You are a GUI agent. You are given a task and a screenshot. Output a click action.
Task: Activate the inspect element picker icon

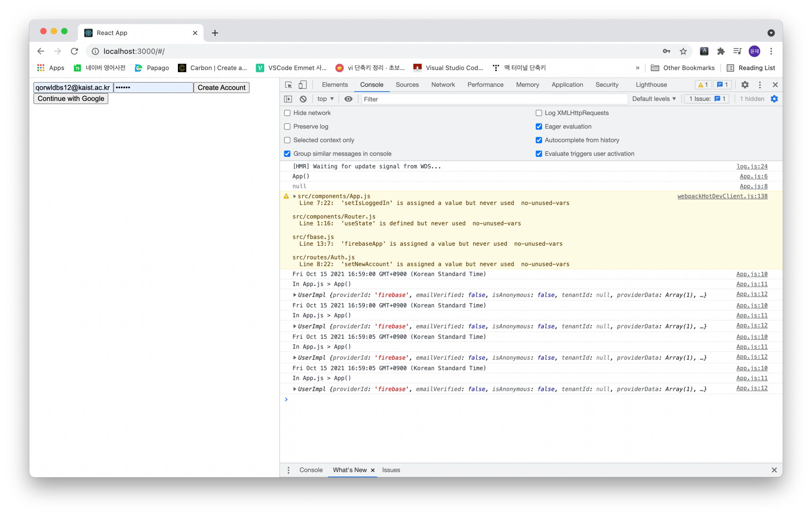click(x=288, y=85)
